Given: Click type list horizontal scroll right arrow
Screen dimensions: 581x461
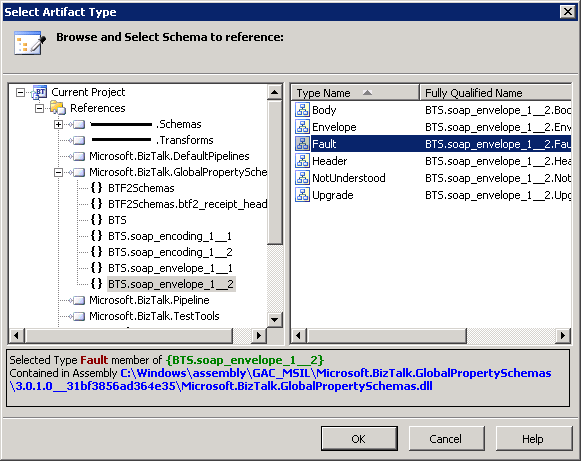Looking at the screenshot, I should click(563, 336).
